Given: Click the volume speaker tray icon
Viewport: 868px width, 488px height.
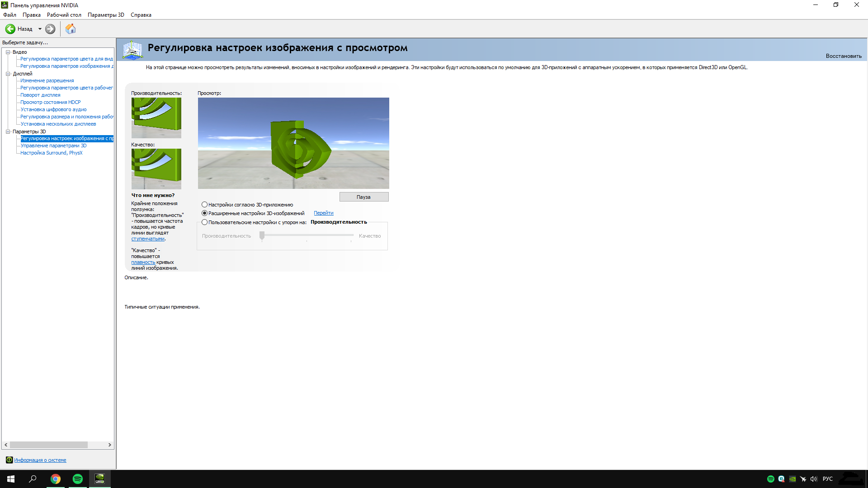Looking at the screenshot, I should (814, 479).
